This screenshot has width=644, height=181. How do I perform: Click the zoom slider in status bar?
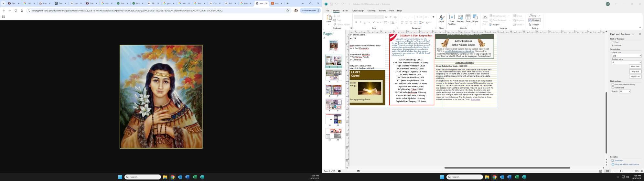tap(620, 171)
